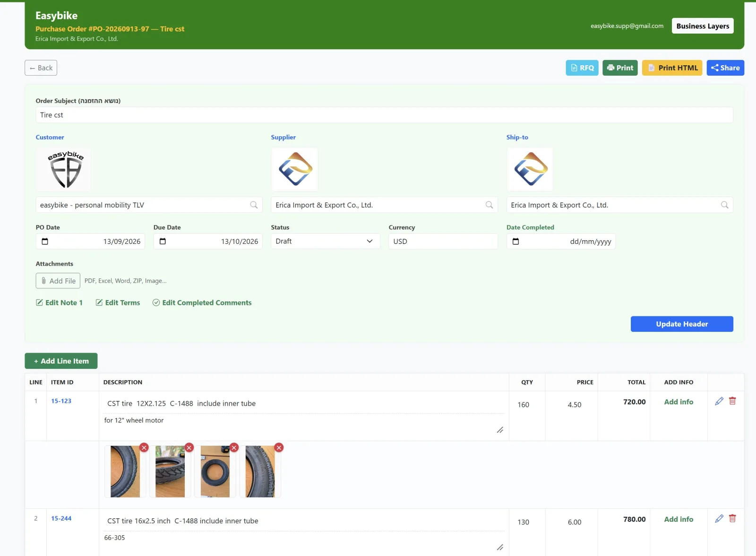Image resolution: width=756 pixels, height=556 pixels.
Task: Click the note field showing 66-305
Action: tap(304, 542)
